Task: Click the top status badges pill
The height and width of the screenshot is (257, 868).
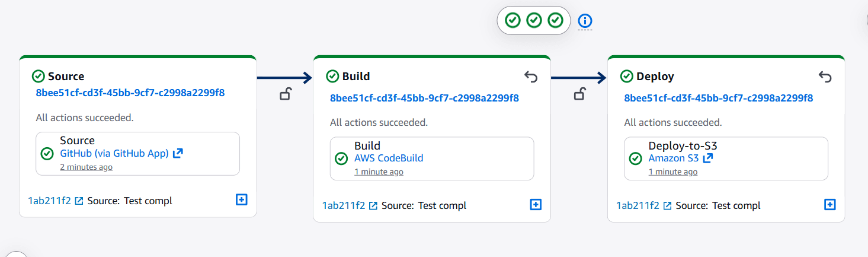Action: click(533, 21)
